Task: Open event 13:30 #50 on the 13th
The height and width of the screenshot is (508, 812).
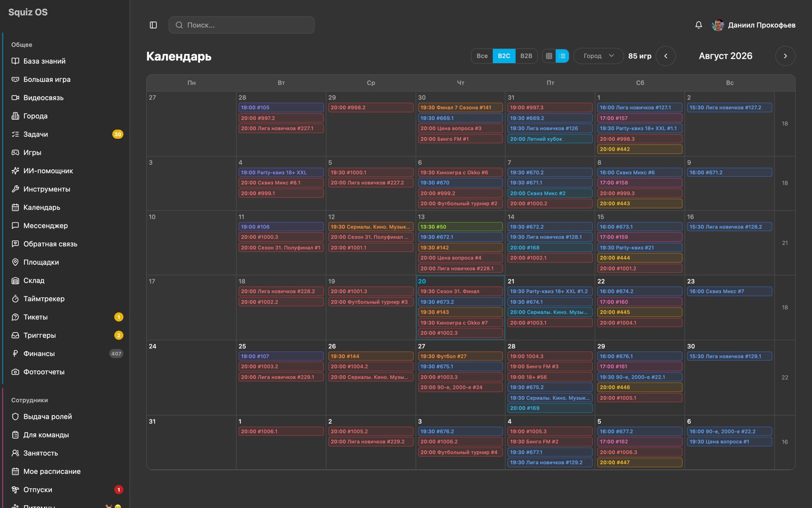Action: [x=460, y=227]
